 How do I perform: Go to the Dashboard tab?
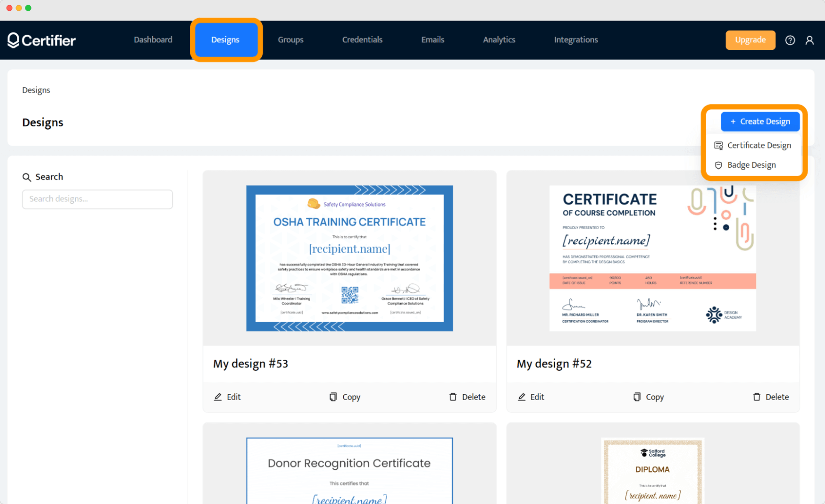tap(153, 40)
